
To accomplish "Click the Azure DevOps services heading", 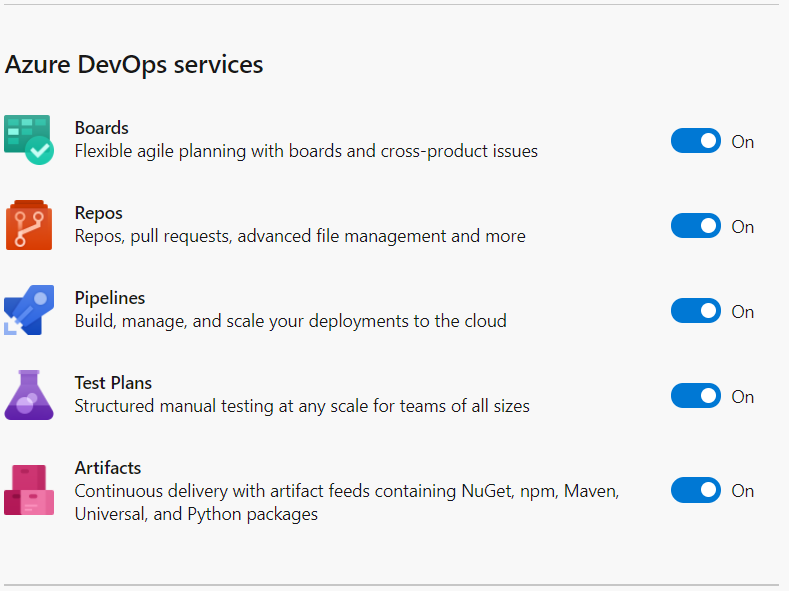I will coord(134,65).
